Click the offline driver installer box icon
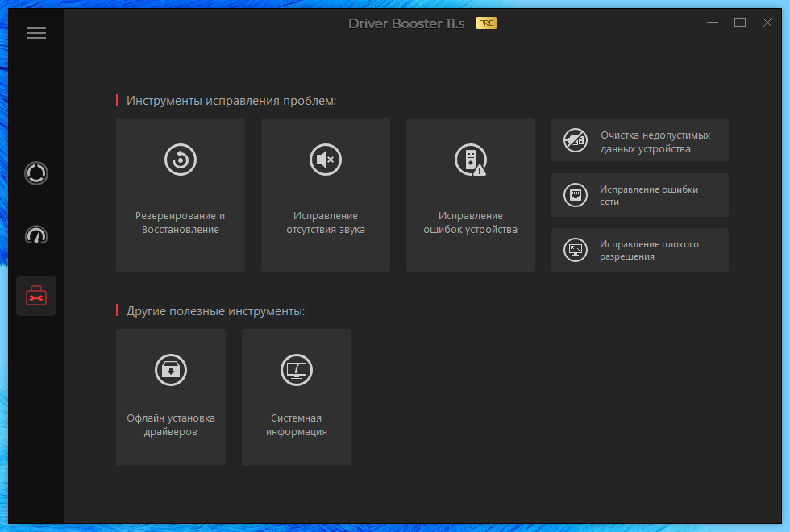790x532 pixels. click(x=171, y=370)
